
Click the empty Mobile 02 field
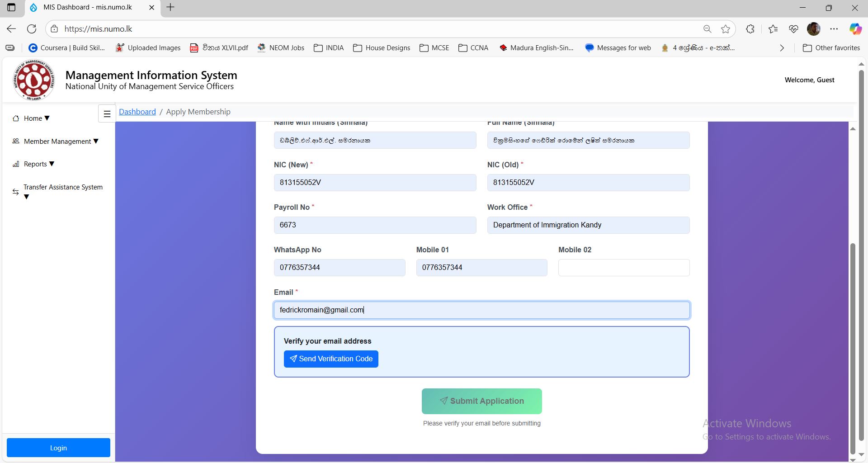click(x=623, y=268)
